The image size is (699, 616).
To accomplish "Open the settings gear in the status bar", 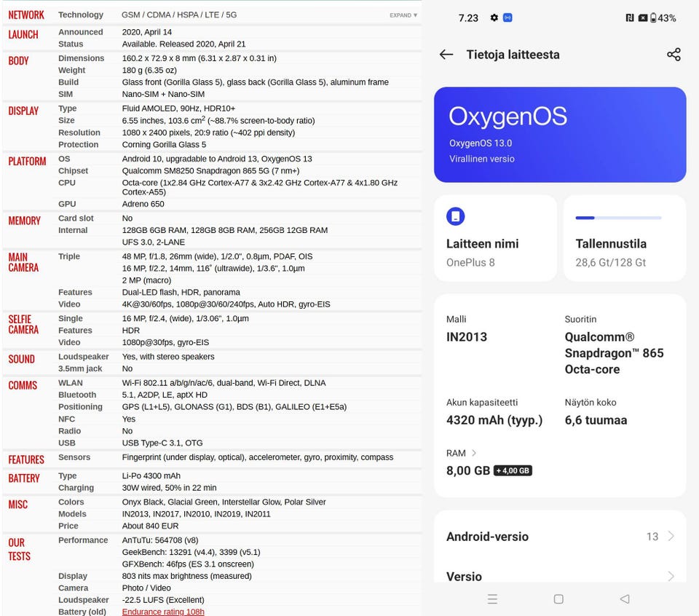I will pyautogui.click(x=494, y=17).
